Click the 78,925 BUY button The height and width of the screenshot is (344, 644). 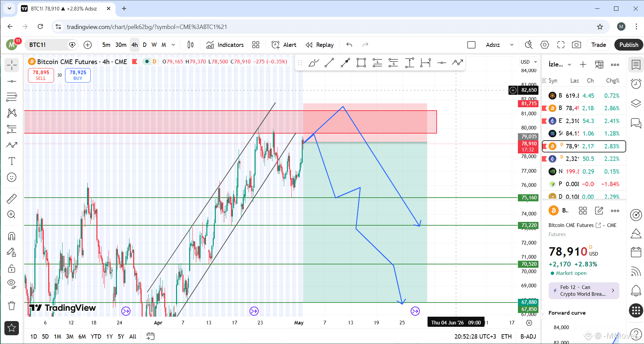point(78,75)
